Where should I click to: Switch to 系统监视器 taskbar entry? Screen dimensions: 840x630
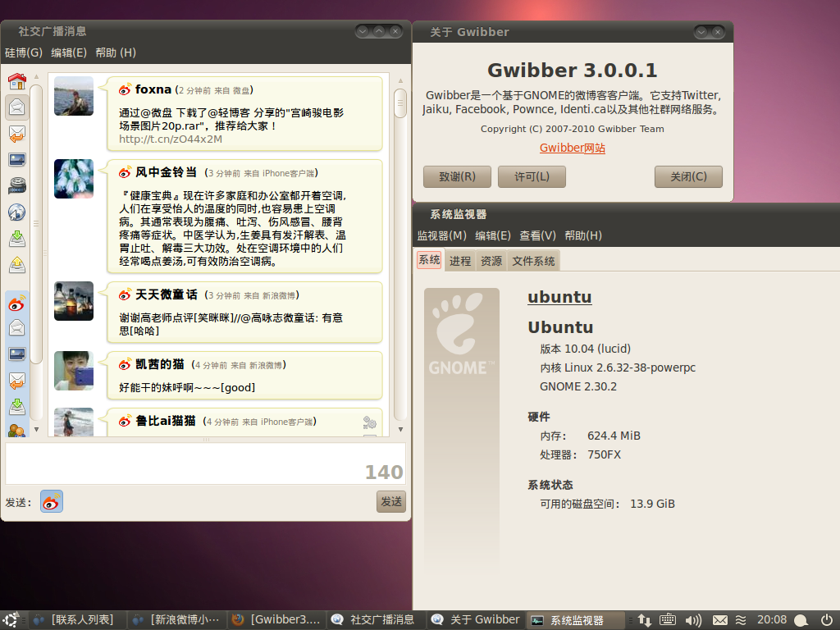[x=575, y=620]
